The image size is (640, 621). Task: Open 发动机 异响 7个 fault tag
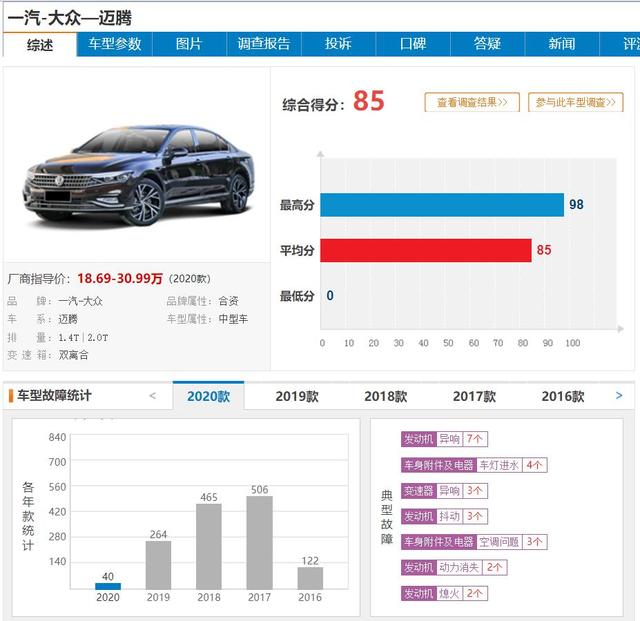tap(444, 439)
